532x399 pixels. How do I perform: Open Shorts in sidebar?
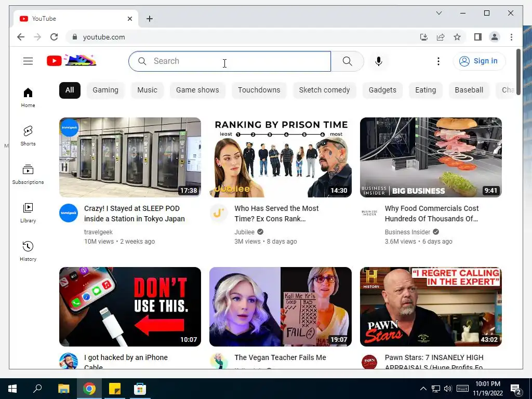point(28,136)
